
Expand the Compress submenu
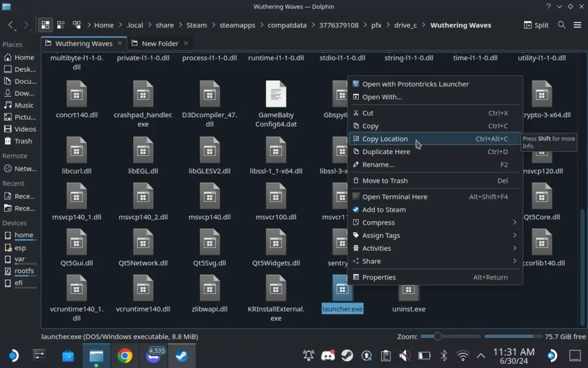[x=435, y=223]
